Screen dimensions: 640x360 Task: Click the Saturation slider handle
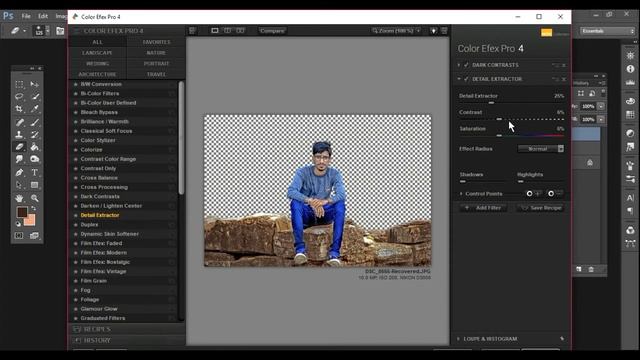click(x=499, y=136)
